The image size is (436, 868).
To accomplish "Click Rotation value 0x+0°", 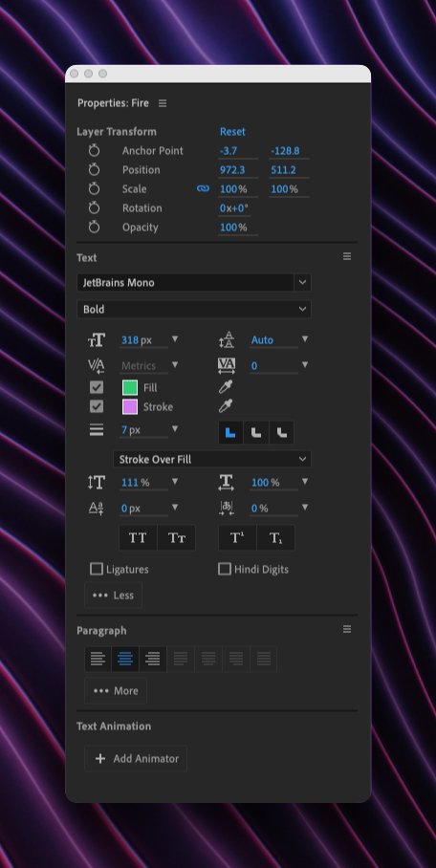I will pyautogui.click(x=234, y=208).
